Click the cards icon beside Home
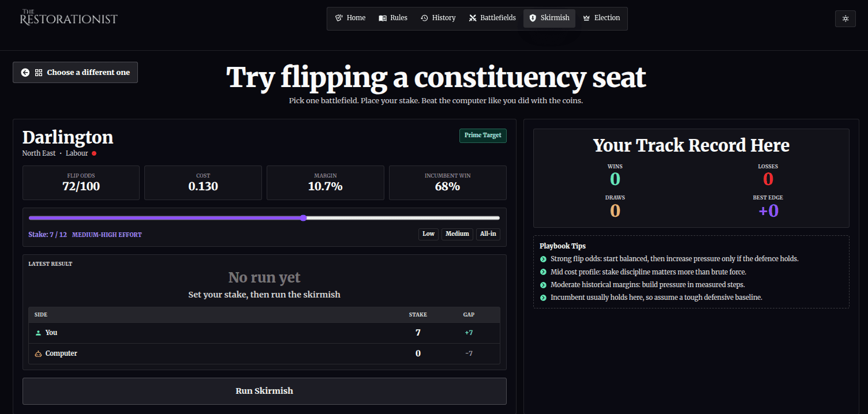Image resolution: width=868 pixels, height=414 pixels. pos(339,18)
